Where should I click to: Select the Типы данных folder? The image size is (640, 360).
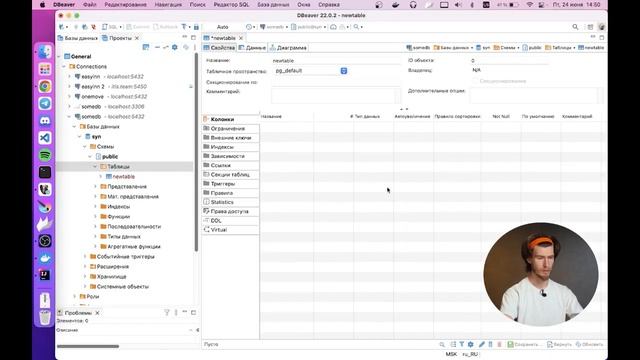(x=120, y=237)
